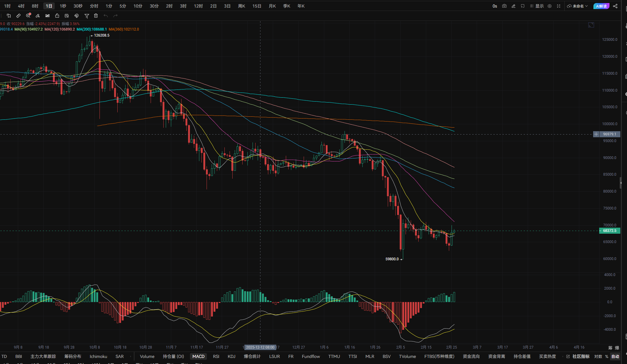Image resolution: width=627 pixels, height=364 pixels.
Task: Open the 显示 display options menu
Action: 537,6
